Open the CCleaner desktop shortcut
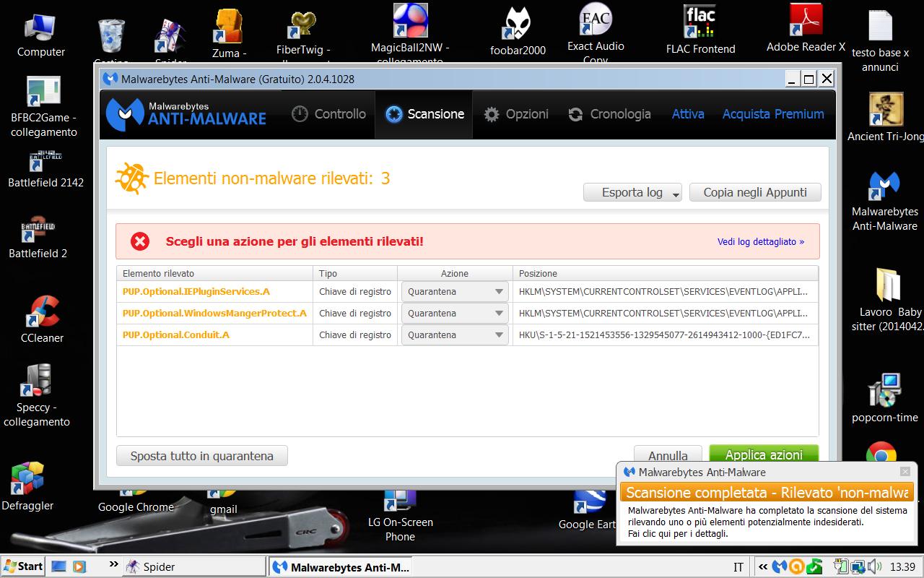924x578 pixels. [x=42, y=319]
